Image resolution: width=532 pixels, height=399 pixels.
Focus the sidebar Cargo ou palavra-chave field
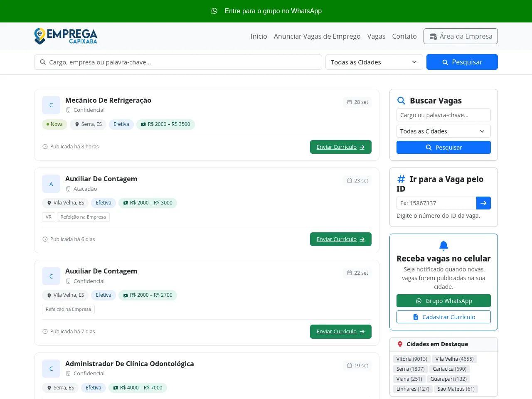pos(443,115)
